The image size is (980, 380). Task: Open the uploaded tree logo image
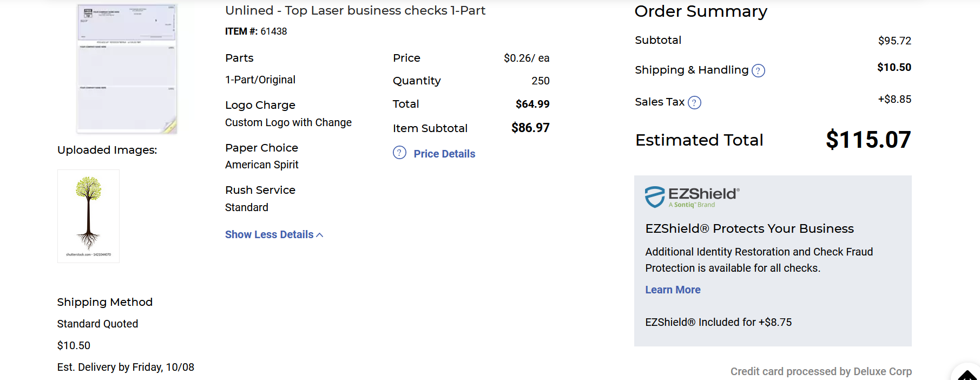coord(88,216)
